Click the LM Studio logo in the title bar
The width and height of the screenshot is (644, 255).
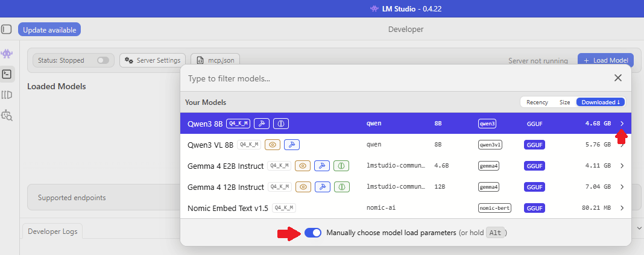(x=374, y=8)
